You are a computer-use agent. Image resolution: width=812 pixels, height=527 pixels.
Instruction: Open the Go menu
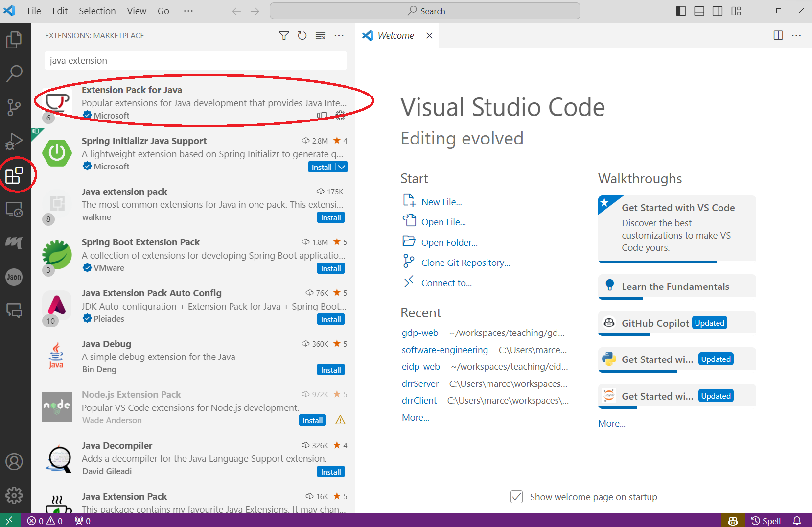click(163, 11)
